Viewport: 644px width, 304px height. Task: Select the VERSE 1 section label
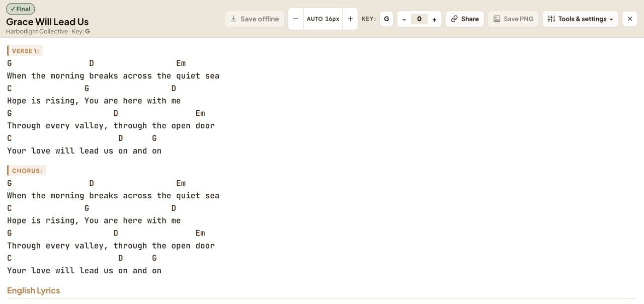(x=25, y=51)
